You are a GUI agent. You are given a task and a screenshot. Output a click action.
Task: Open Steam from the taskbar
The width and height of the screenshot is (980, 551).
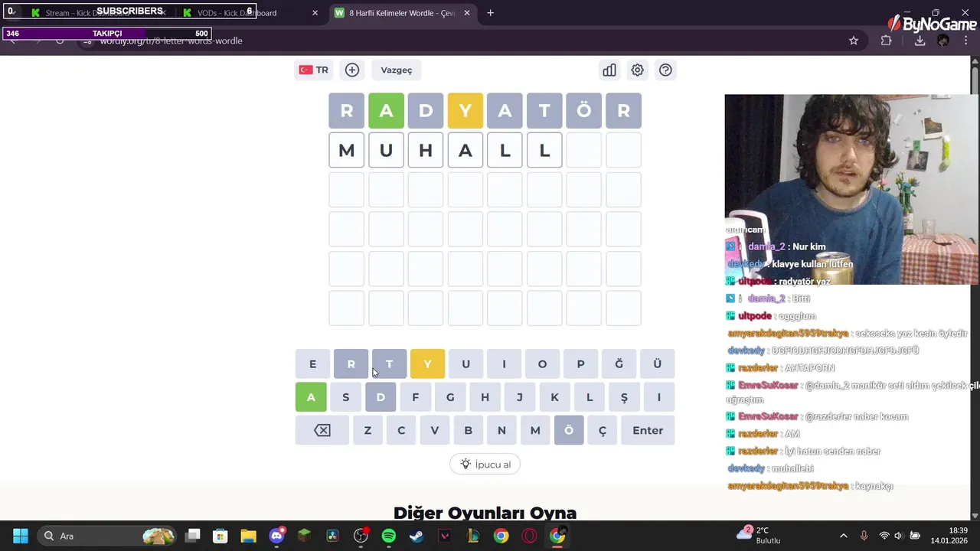(x=416, y=536)
